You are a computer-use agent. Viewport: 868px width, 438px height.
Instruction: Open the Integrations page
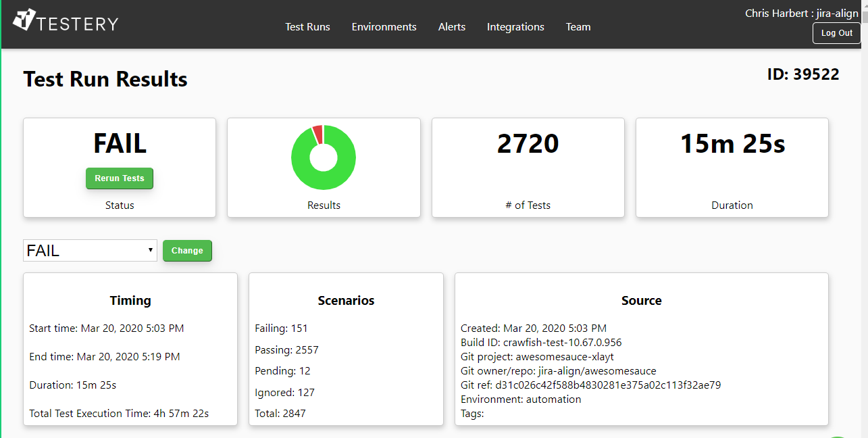pos(515,27)
